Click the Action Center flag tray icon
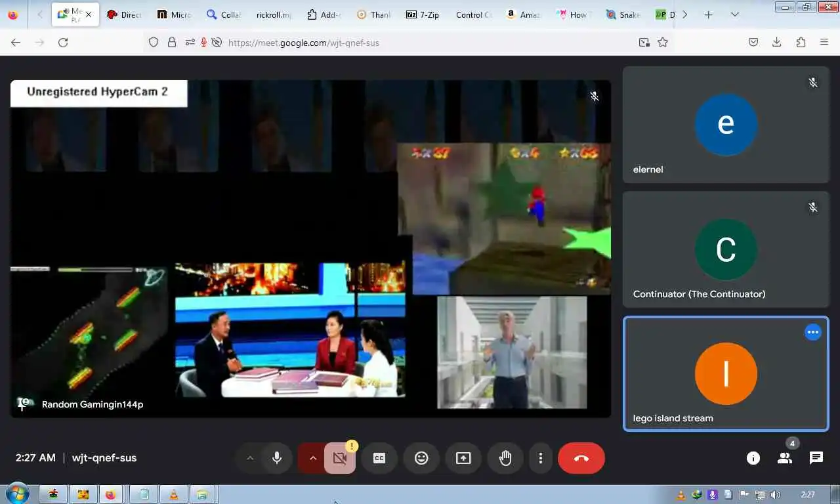This screenshot has width=840, height=504. pos(744,495)
